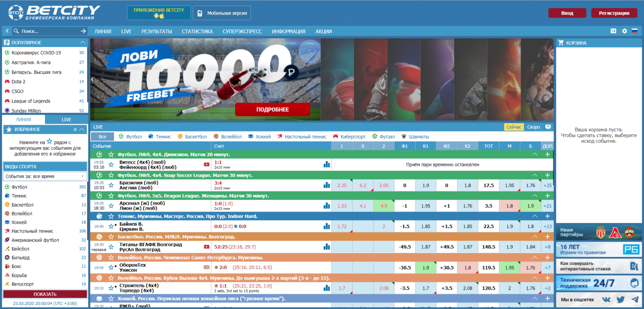Click the Вход button
This screenshot has height=309, width=644.
567,13
